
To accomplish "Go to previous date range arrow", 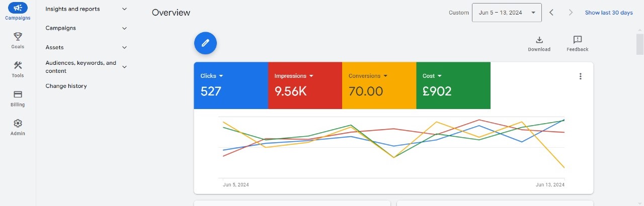I will pos(551,13).
